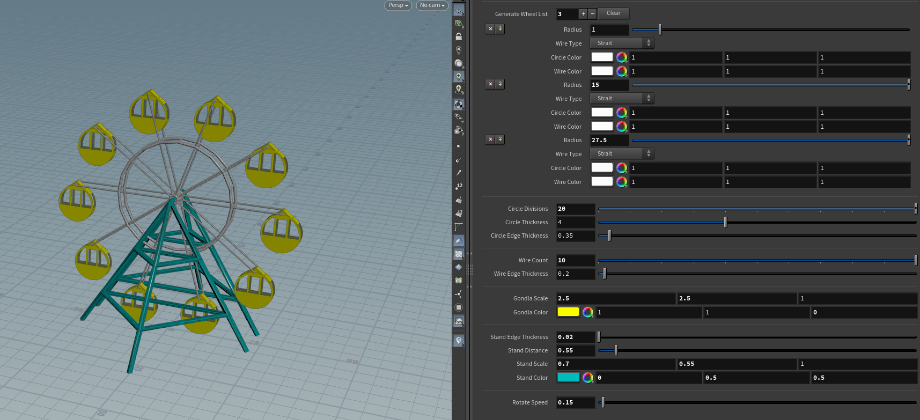Toggle the headlight bulb display option
This screenshot has width=920, height=420.
coord(458,49)
